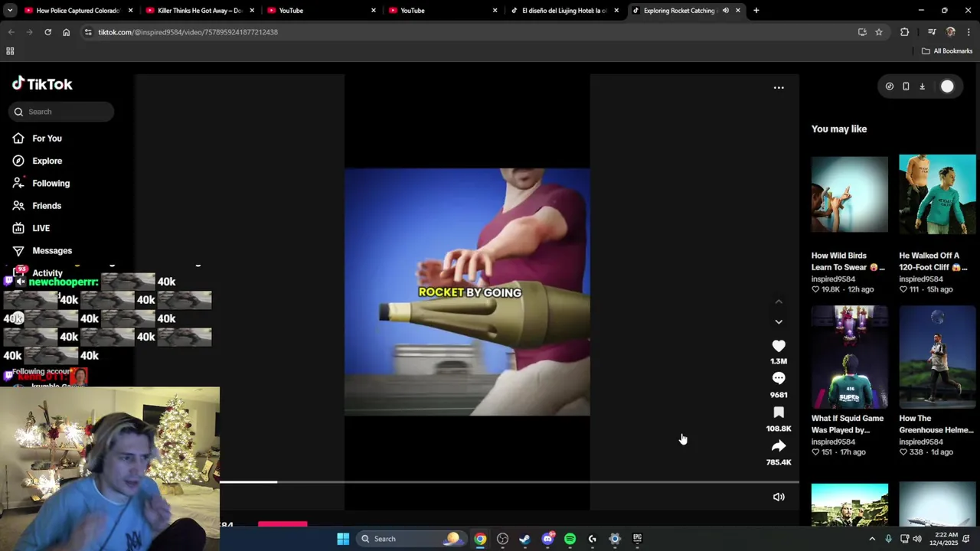
Task: Open new tab with plus button
Action: pos(756,11)
